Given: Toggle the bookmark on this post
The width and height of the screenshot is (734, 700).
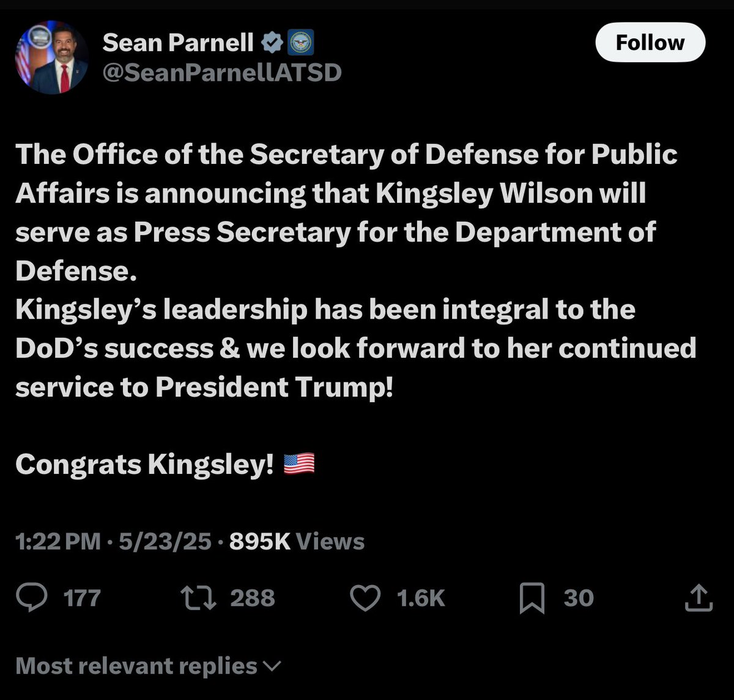Looking at the screenshot, I should click(532, 598).
